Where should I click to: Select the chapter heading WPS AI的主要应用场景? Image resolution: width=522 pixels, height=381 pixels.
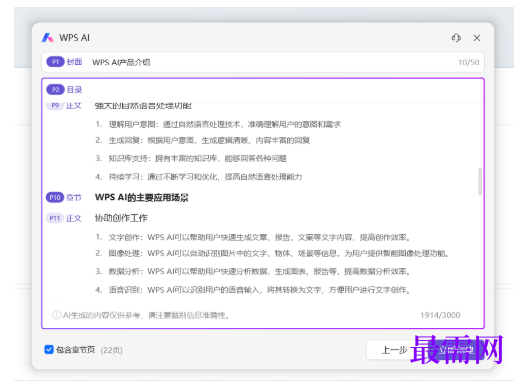(142, 198)
